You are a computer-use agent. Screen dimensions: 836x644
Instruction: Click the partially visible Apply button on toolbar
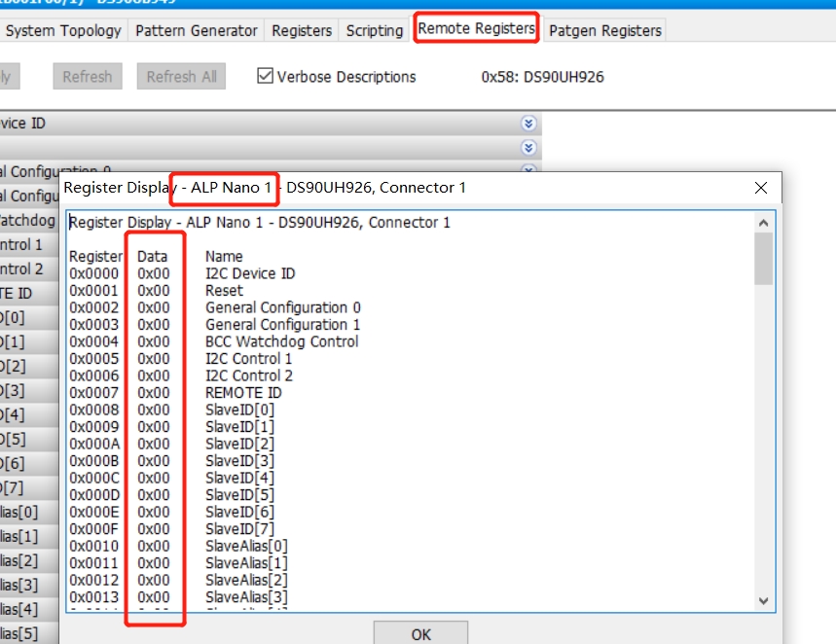tap(8, 76)
